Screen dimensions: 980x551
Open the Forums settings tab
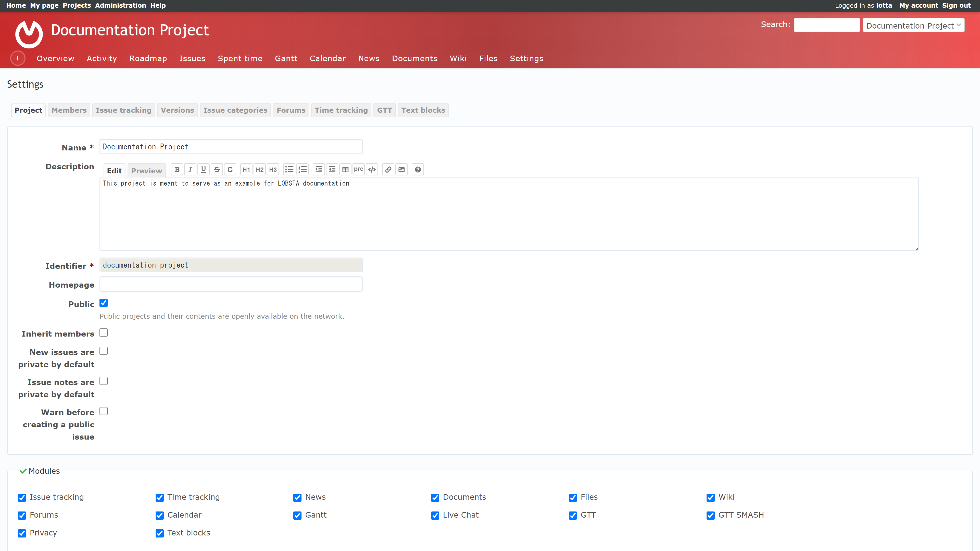pyautogui.click(x=291, y=110)
